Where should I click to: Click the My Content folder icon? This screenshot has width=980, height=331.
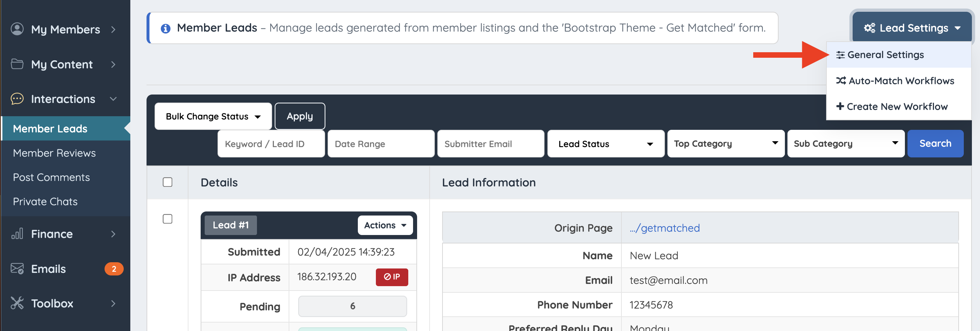[x=17, y=64]
